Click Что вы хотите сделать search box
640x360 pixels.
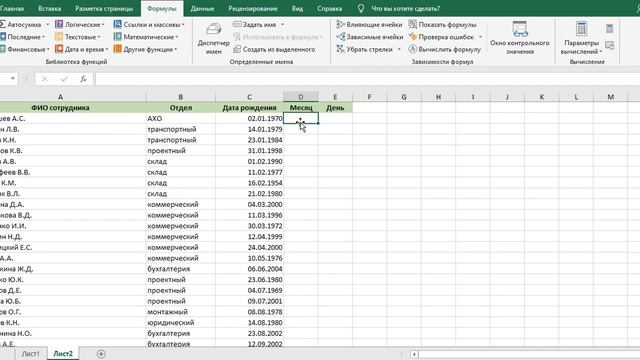click(405, 8)
